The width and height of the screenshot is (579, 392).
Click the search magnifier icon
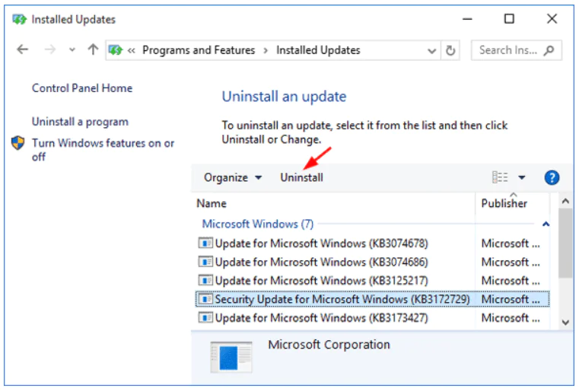coord(549,50)
